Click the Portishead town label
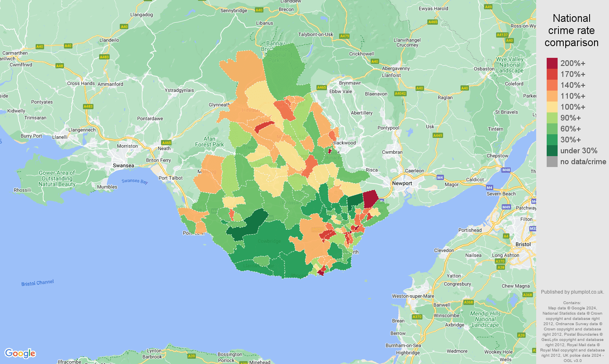 [470, 230]
